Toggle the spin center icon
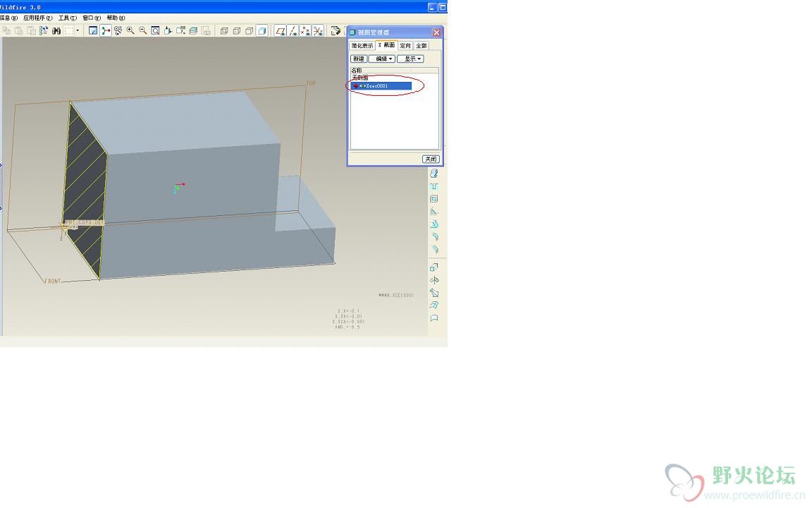Screen dimensions: 812x508 (x=106, y=31)
